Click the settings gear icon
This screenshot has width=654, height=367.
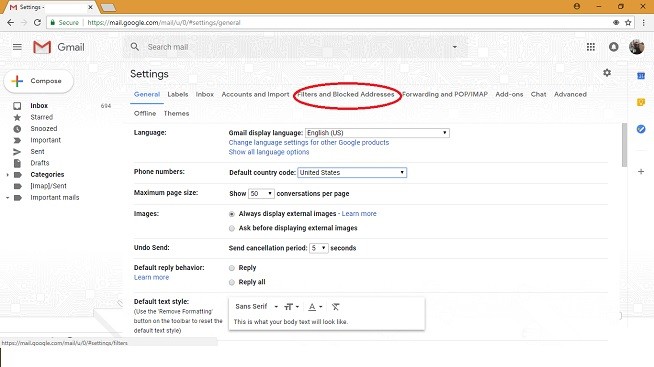(607, 73)
